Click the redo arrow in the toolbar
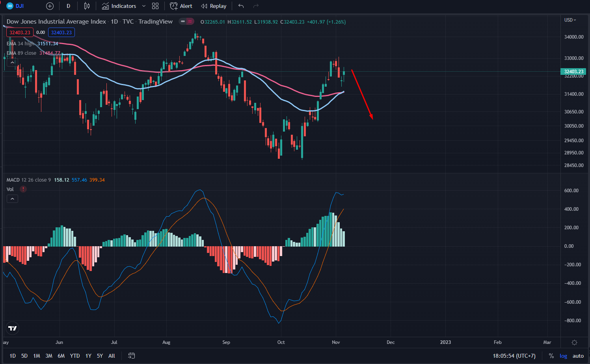 click(256, 6)
